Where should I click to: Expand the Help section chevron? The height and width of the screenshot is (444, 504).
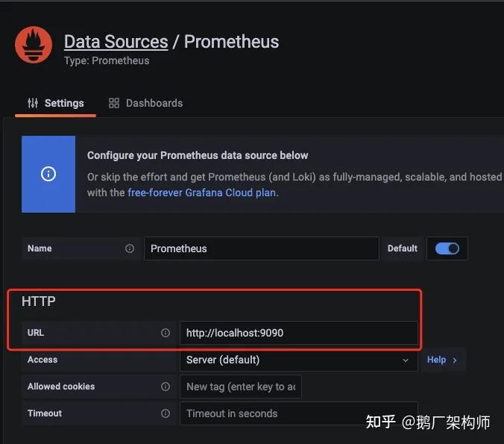tap(455, 360)
